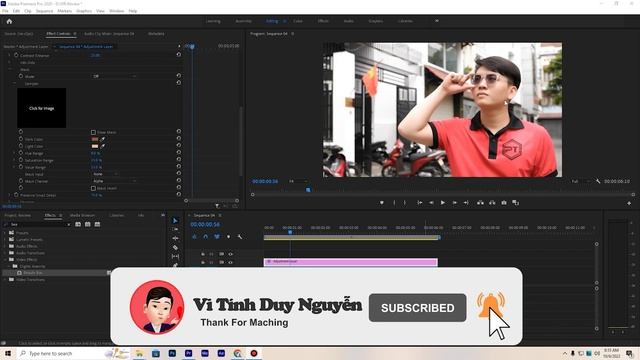Collapse the Digital Anarchy folder
The image size is (640, 360).
tap(9, 266)
